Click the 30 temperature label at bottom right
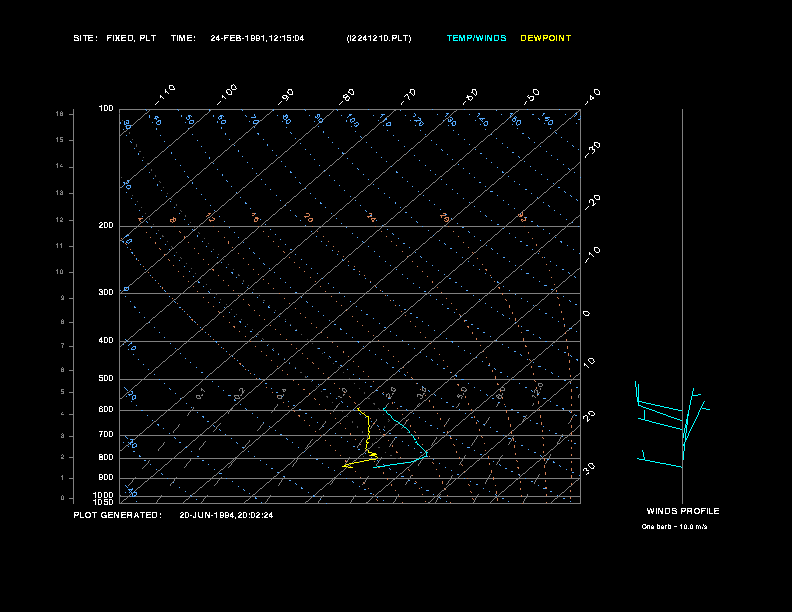This screenshot has width=792, height=612. click(x=589, y=468)
